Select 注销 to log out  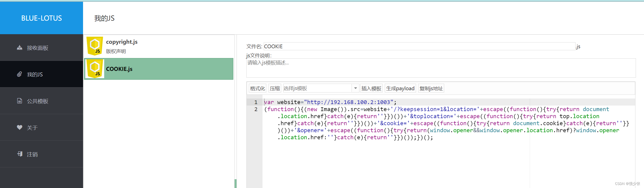[x=42, y=154]
